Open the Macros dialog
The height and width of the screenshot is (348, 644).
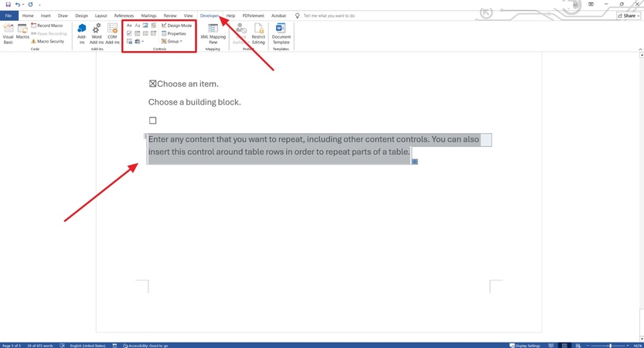[x=22, y=32]
